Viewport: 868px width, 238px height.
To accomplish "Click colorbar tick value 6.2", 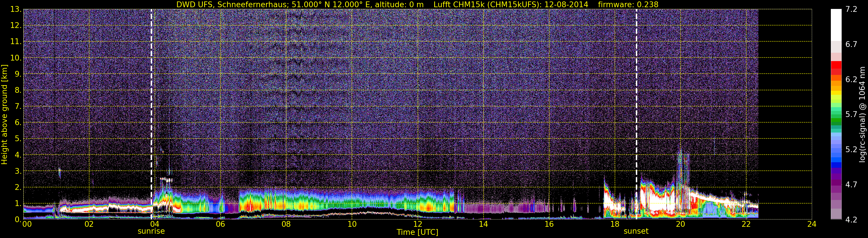I will coord(851,80).
